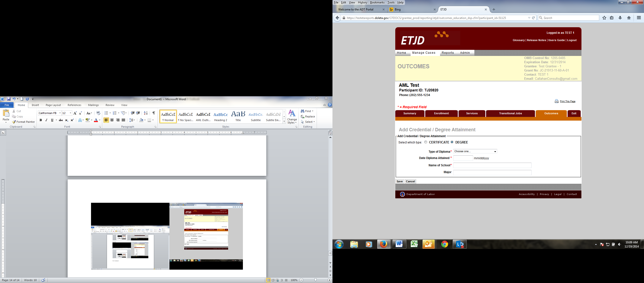Select the DEGREE radio button

tap(452, 142)
